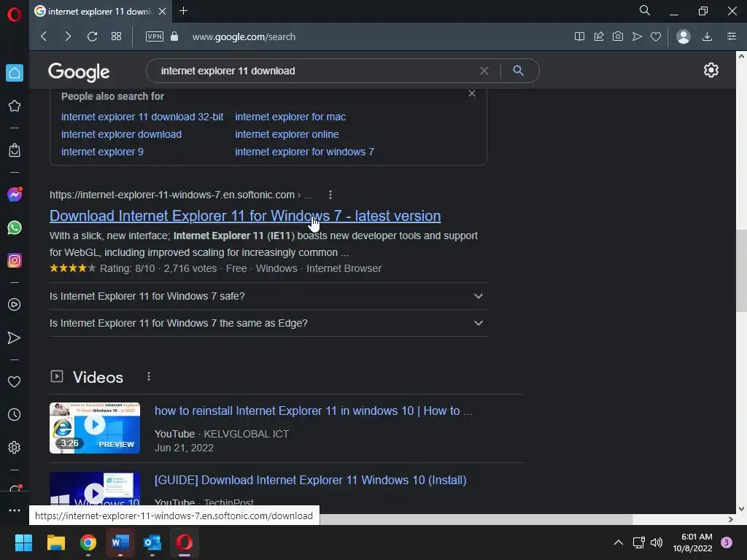Open the softonic result three-dot menu
Viewport: 747px width, 560px height.
coord(330,195)
